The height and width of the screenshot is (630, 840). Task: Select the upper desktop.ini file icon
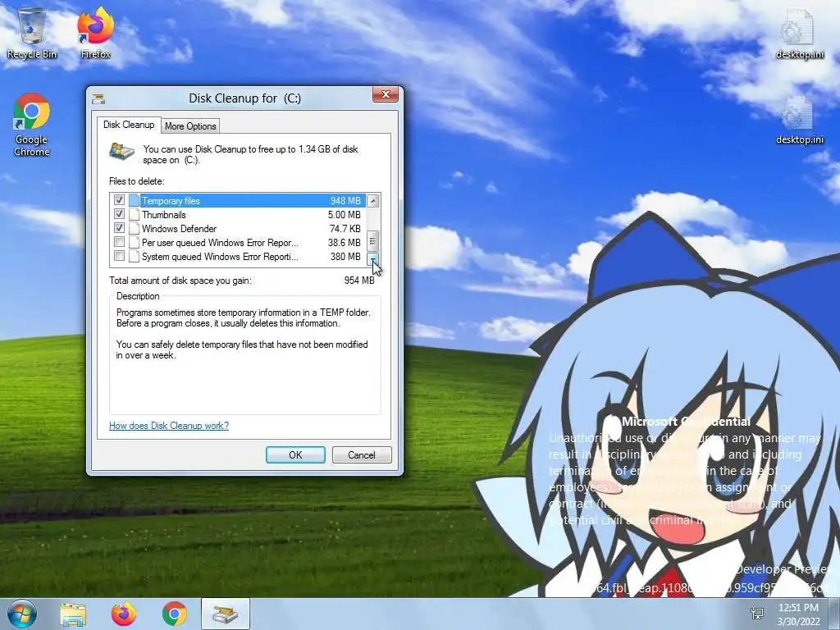[799, 33]
